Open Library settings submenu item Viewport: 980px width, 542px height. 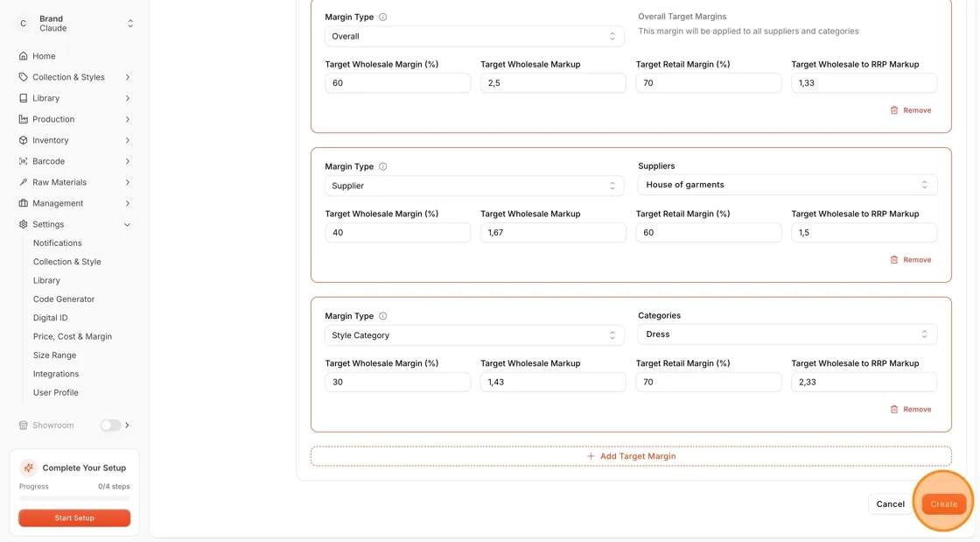click(x=47, y=280)
